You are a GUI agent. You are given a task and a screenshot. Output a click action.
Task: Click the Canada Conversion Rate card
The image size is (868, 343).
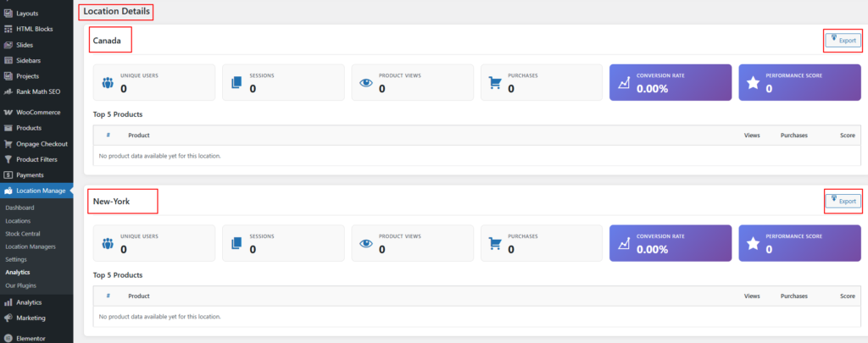pos(670,82)
